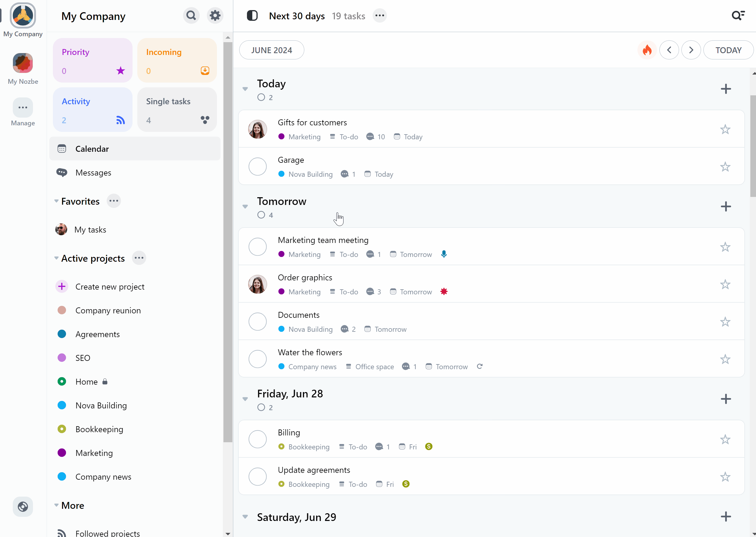Click TODAY navigation button to return to current date
The image size is (756, 537).
click(x=729, y=50)
